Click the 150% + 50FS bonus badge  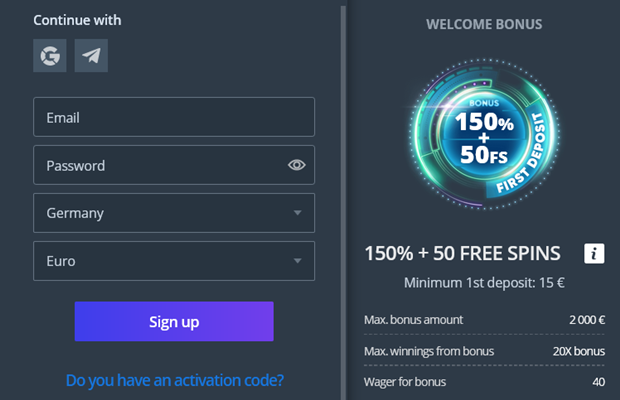coord(484,134)
